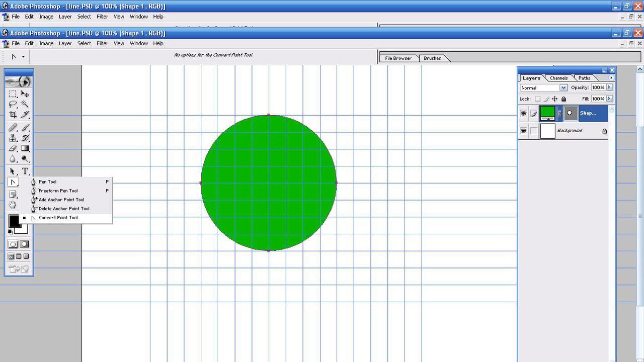Switch to the Paths tab
This screenshot has width=644, height=362.
point(584,78)
